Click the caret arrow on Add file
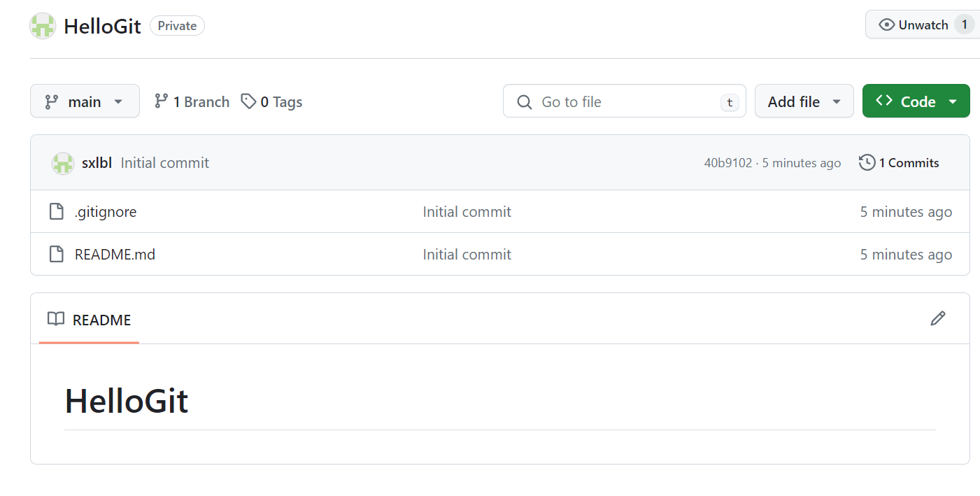Image resolution: width=980 pixels, height=496 pixels. pos(836,102)
